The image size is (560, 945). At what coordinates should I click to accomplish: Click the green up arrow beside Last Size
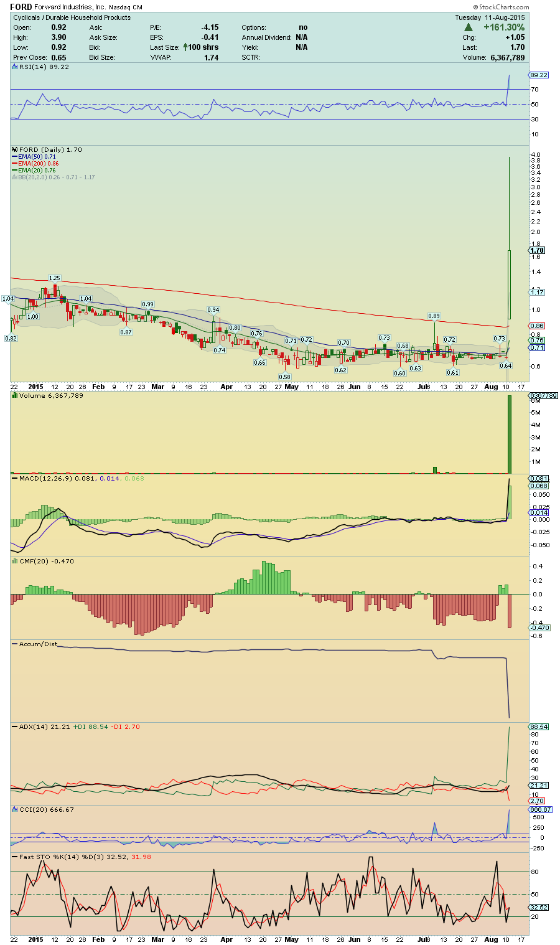pyautogui.click(x=185, y=47)
